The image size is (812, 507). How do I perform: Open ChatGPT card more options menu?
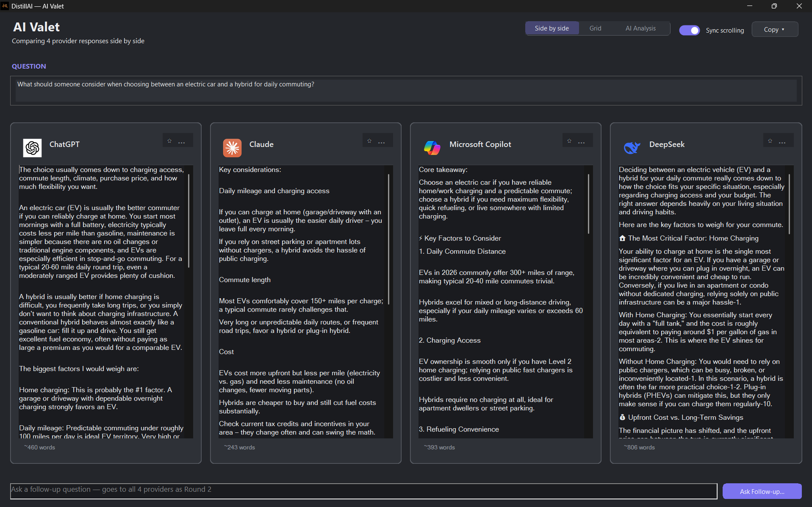click(182, 142)
